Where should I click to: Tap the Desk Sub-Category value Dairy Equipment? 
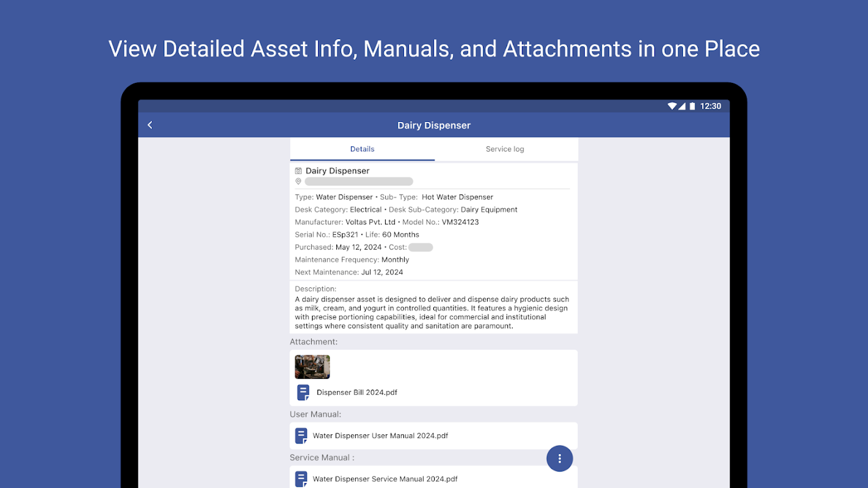coord(489,209)
